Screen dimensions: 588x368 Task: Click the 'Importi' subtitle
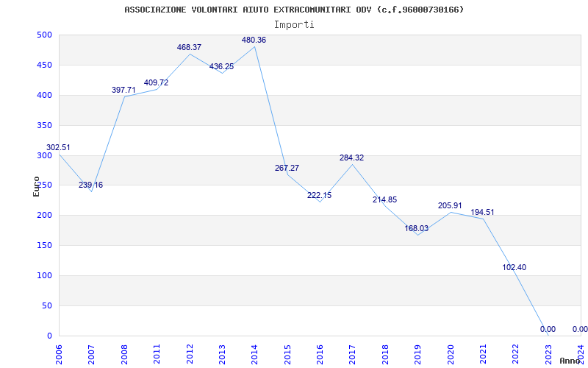294,25
